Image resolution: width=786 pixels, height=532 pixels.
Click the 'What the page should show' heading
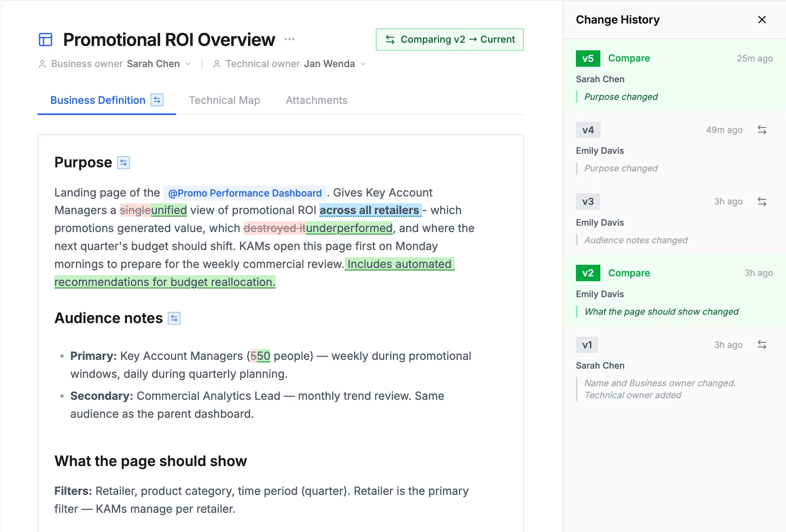151,461
